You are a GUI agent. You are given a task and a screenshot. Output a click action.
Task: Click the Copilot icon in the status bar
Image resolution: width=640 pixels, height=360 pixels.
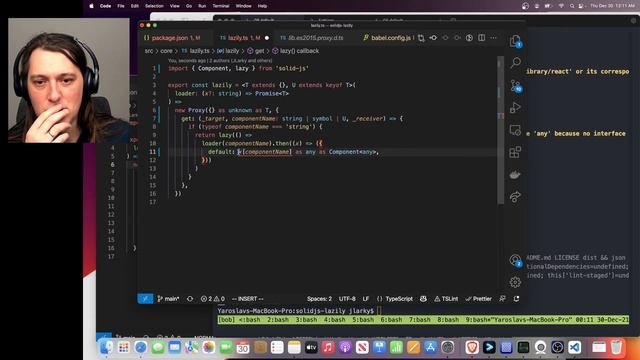423,299
